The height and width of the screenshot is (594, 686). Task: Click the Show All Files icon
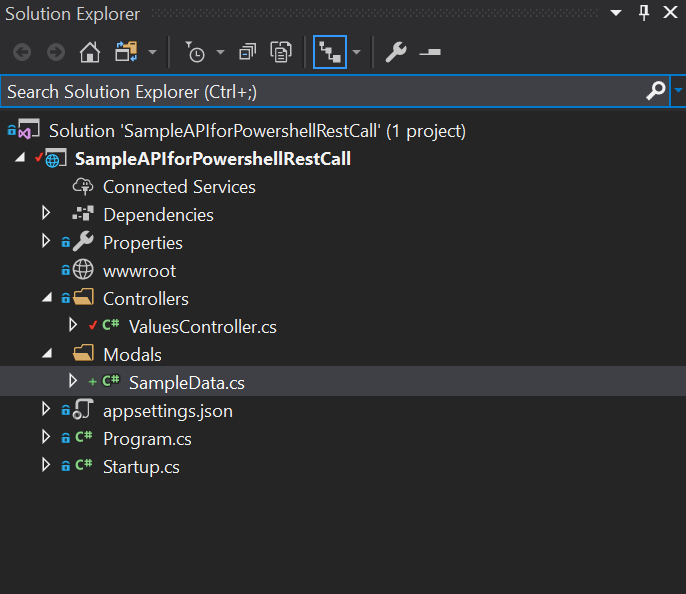pos(281,53)
